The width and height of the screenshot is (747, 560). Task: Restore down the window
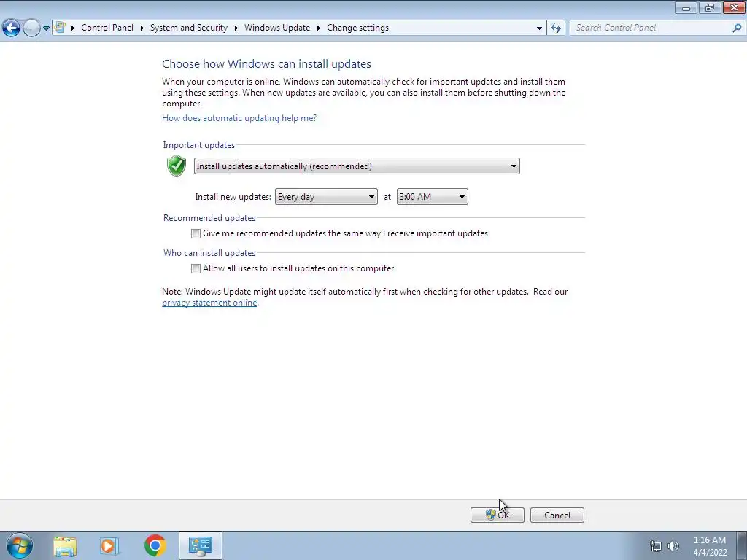point(710,7)
